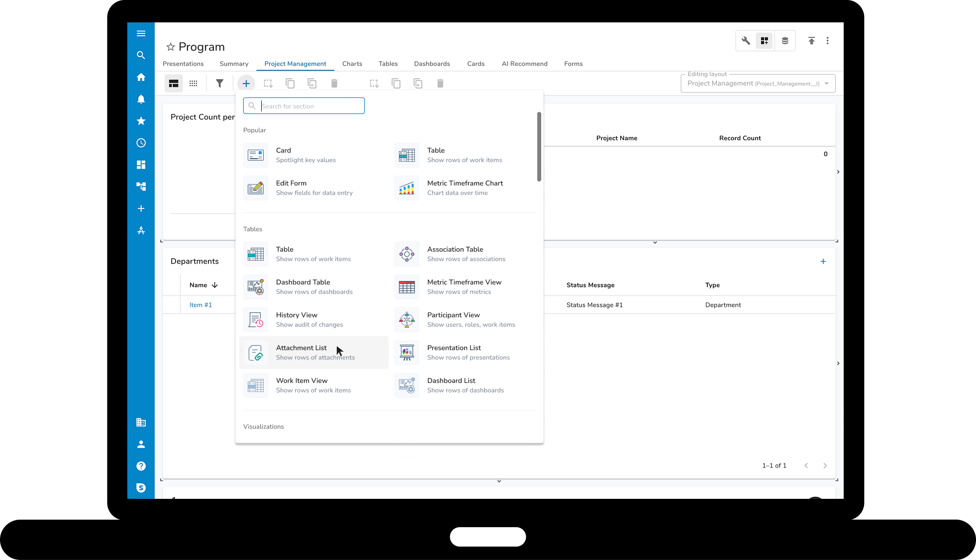Open the Dashboards tab
This screenshot has height=560, width=976.
tap(432, 64)
